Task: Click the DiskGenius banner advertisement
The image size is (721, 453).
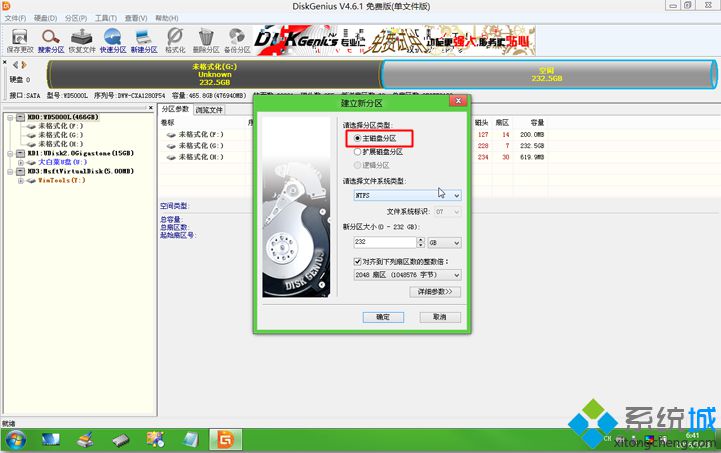Action: 395,40
